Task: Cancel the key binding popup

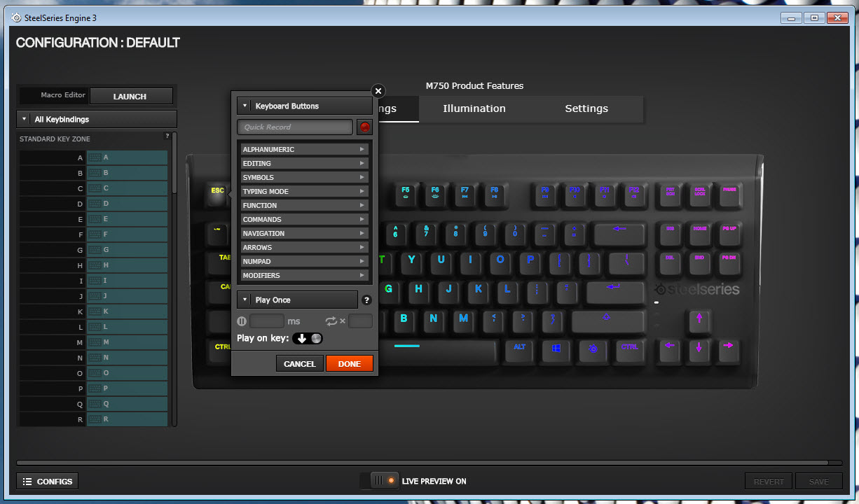Action: [300, 364]
